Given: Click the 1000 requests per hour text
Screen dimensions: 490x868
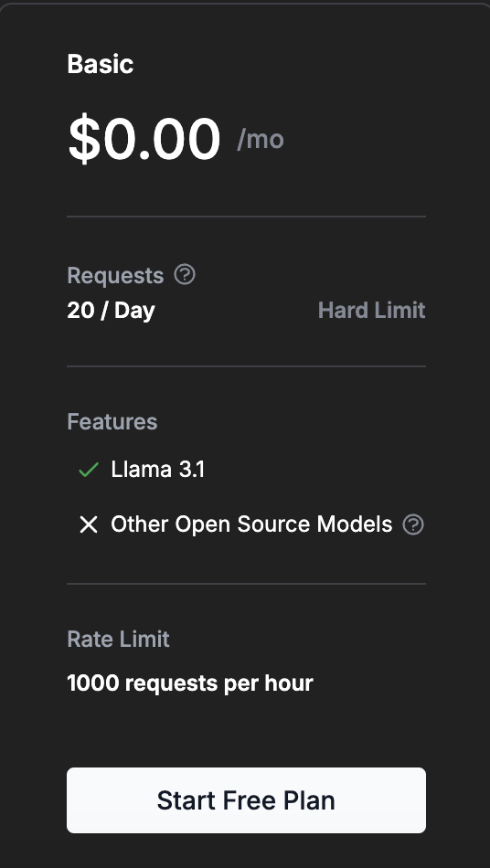Looking at the screenshot, I should pos(190,683).
